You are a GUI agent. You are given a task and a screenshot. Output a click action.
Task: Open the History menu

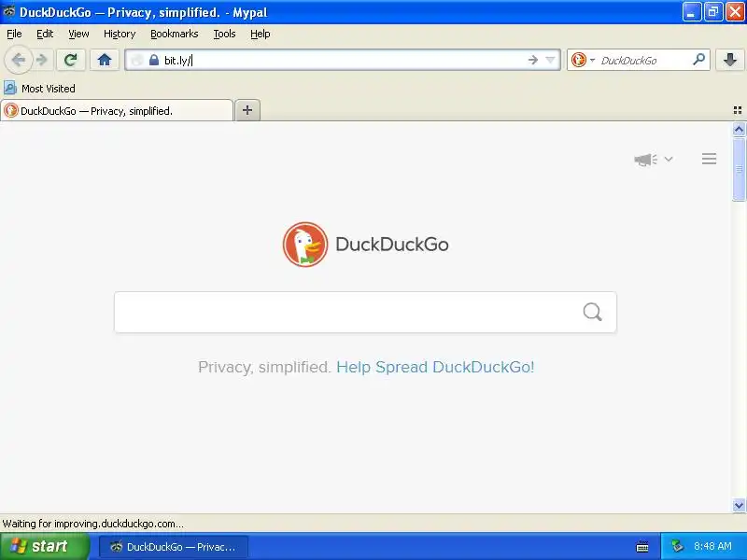pyautogui.click(x=120, y=34)
